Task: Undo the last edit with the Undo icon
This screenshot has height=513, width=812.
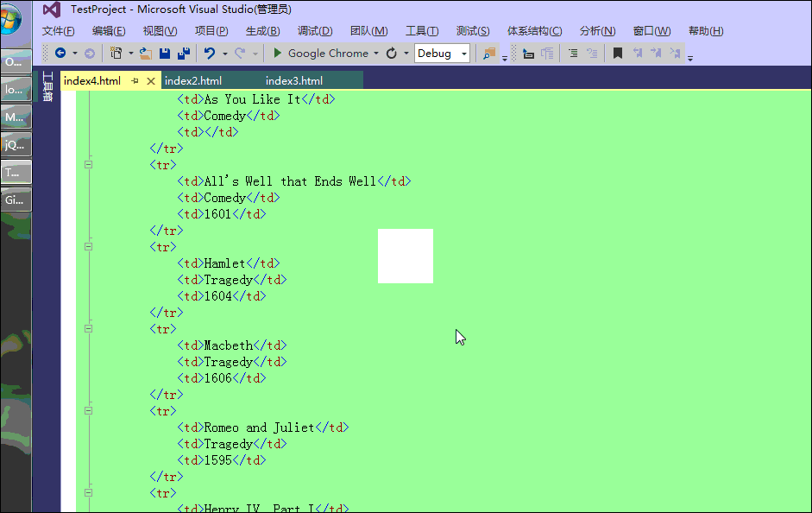Action: (210, 53)
